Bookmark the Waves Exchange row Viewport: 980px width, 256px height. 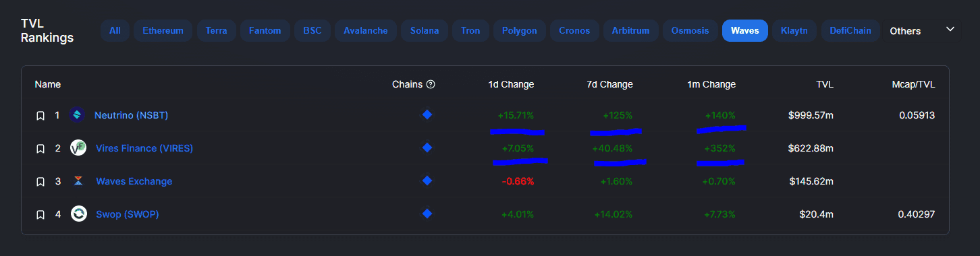click(40, 181)
